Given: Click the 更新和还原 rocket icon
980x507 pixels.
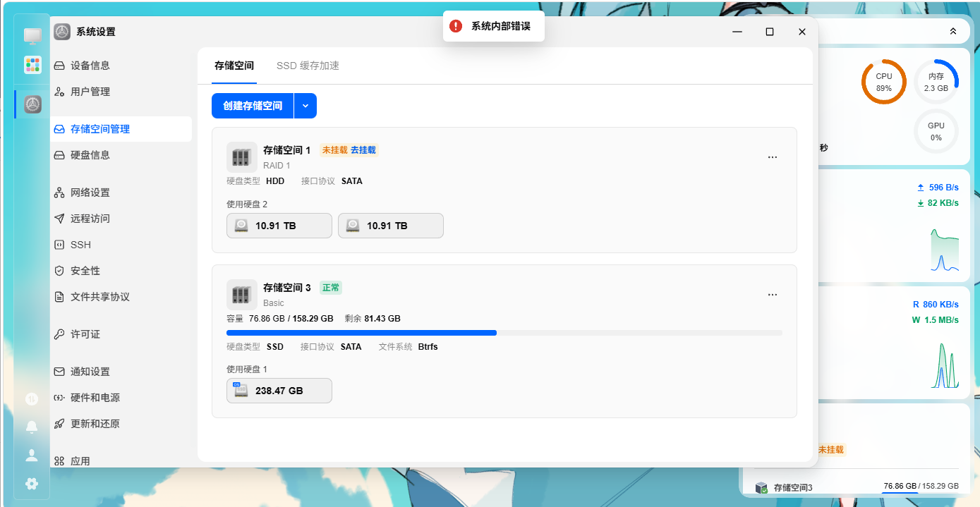Looking at the screenshot, I should tap(59, 424).
